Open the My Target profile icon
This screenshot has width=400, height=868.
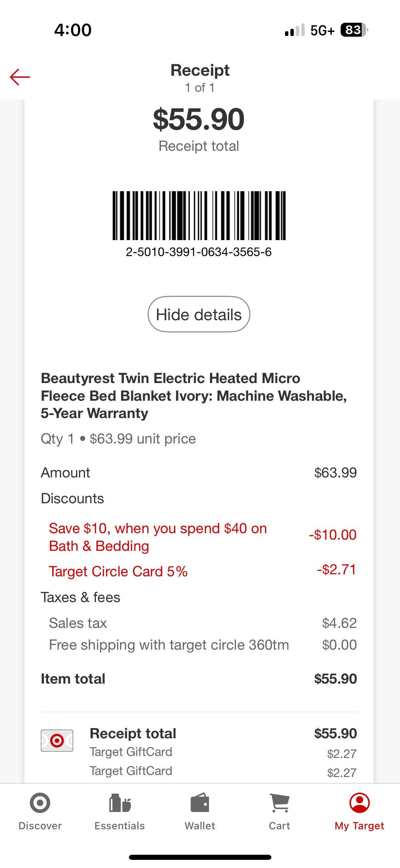[x=360, y=803]
